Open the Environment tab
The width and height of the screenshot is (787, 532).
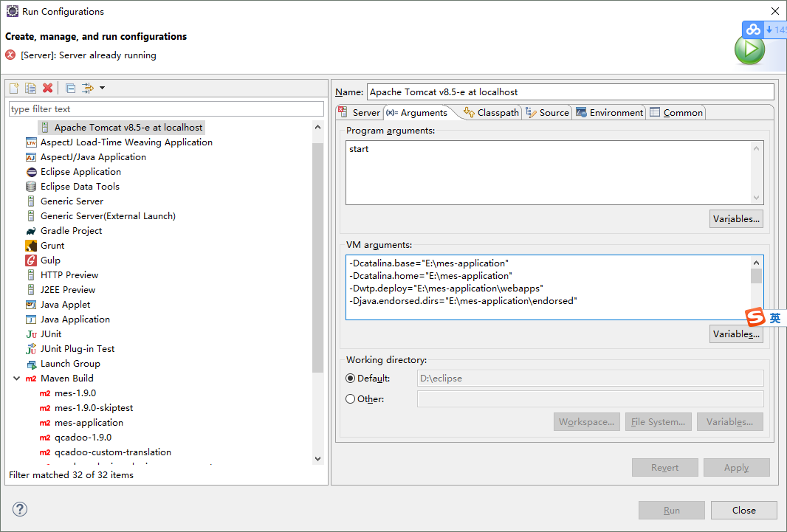pos(609,112)
